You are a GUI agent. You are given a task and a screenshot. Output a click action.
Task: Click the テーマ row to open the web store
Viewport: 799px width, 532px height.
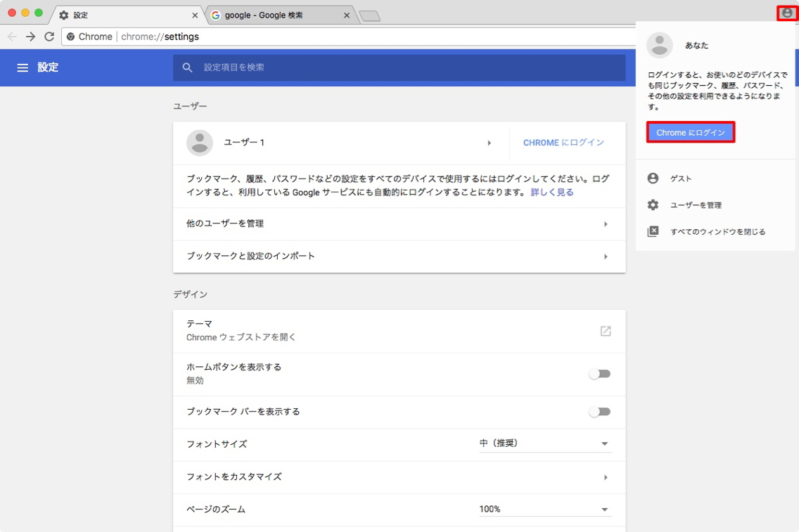tap(399, 331)
